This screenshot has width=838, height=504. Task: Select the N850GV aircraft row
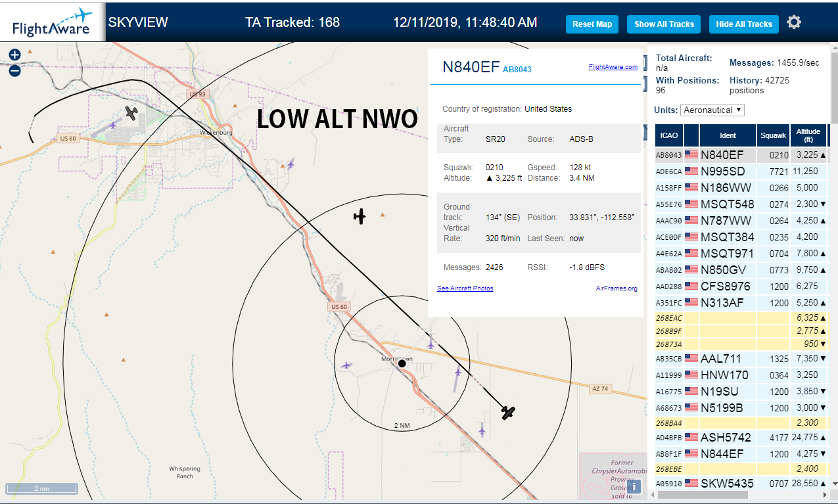(741, 270)
